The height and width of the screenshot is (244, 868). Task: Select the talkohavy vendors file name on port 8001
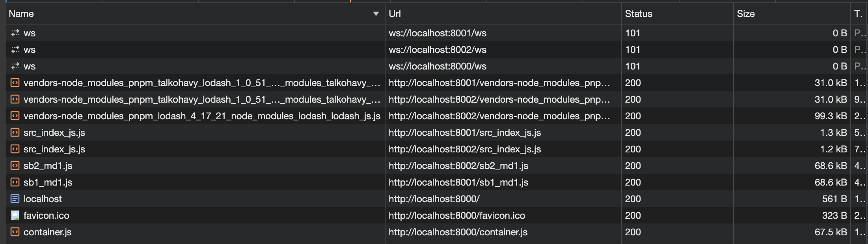click(202, 83)
